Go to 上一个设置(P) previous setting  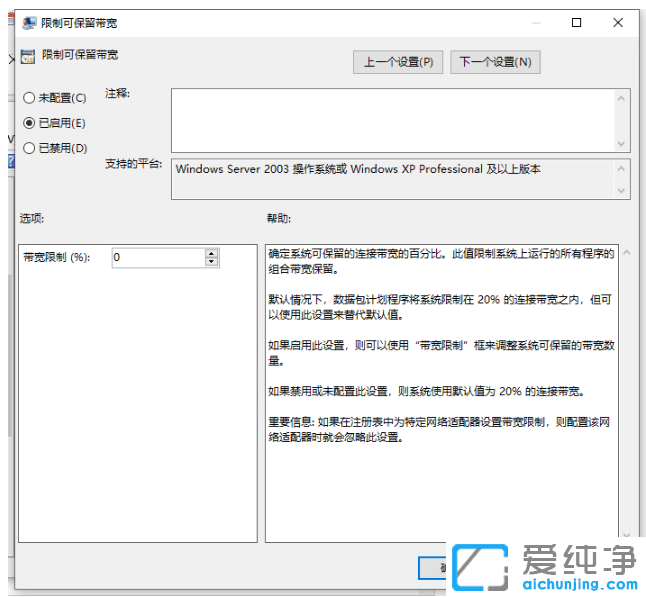(x=398, y=62)
